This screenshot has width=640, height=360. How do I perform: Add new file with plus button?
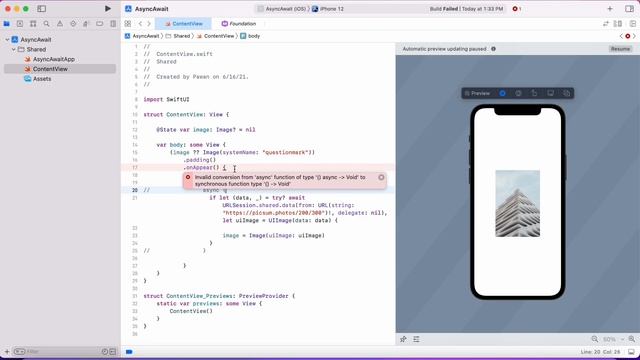(7, 351)
